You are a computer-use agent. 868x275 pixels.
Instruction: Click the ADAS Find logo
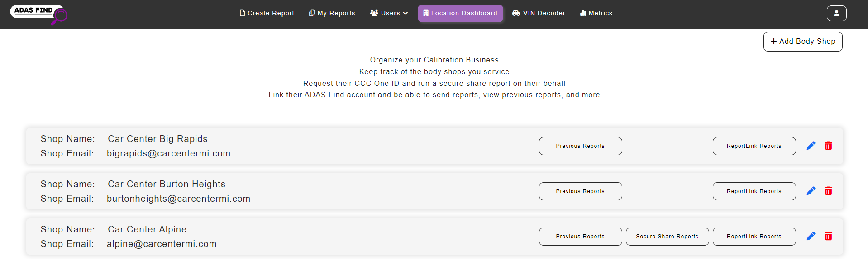coord(38,14)
